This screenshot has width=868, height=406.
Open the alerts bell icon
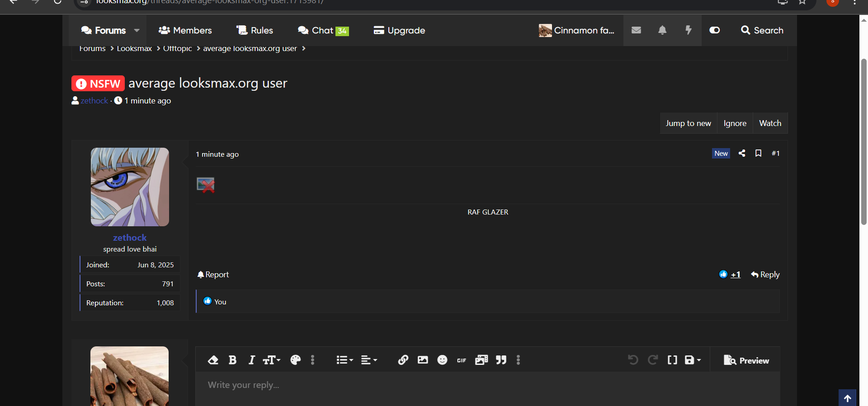662,30
